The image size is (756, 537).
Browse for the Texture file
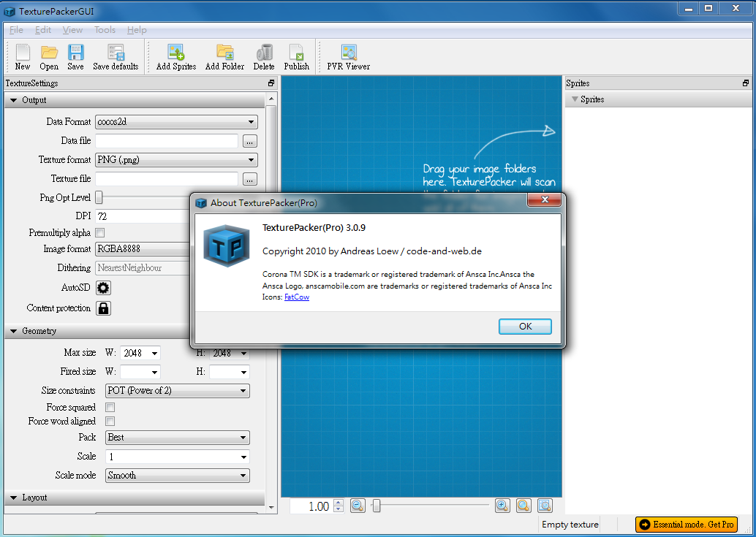[249, 179]
